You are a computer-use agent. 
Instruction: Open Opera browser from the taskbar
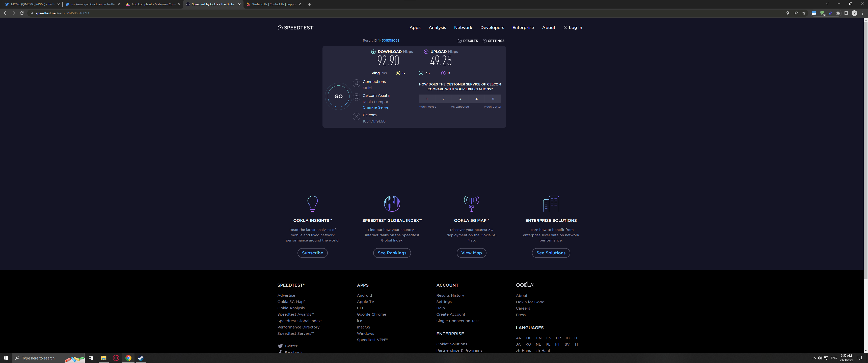[x=116, y=358]
